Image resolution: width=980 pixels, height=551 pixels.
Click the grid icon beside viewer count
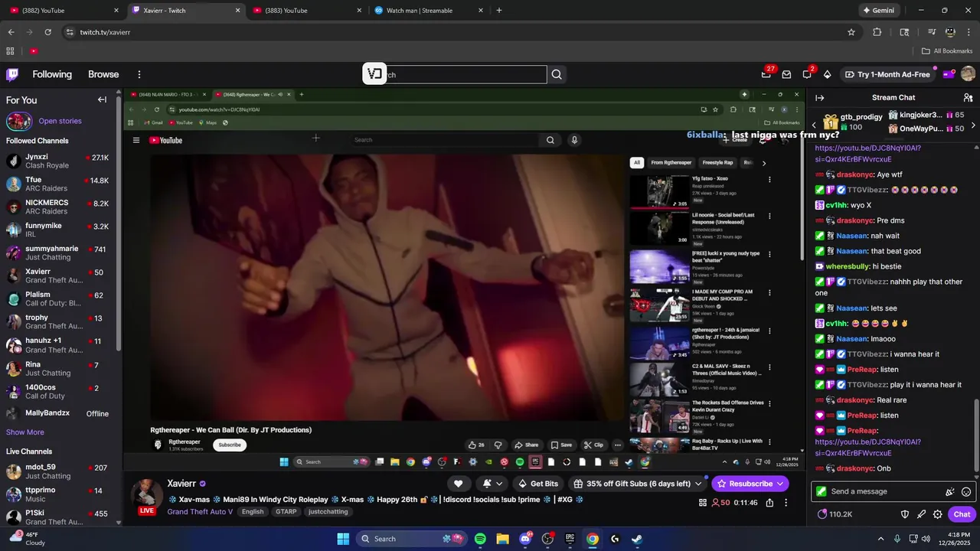703,503
